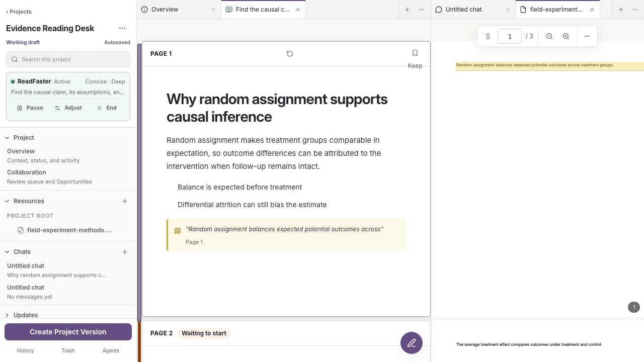Open the History view

tap(25, 350)
